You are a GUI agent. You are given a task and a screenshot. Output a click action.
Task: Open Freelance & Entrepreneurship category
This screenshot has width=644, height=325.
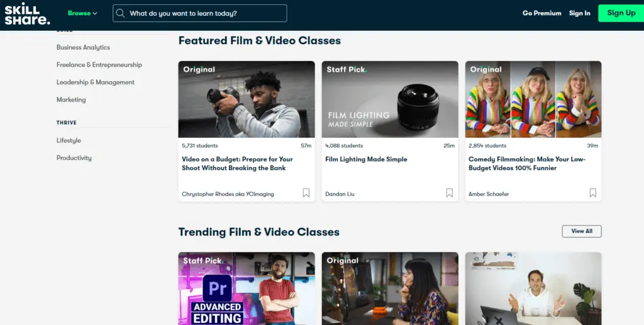pyautogui.click(x=99, y=65)
